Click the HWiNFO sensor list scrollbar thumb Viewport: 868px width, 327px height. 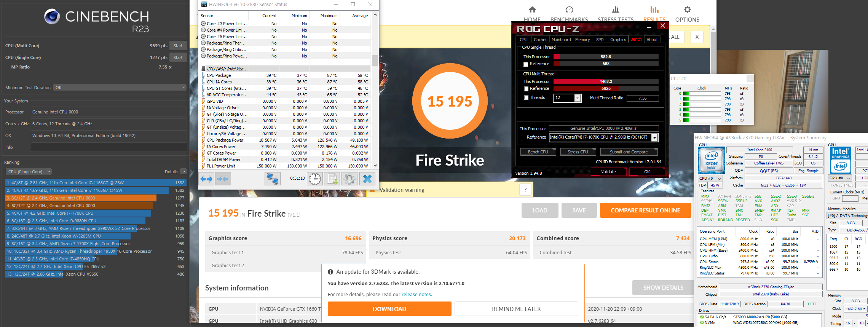pos(375,61)
